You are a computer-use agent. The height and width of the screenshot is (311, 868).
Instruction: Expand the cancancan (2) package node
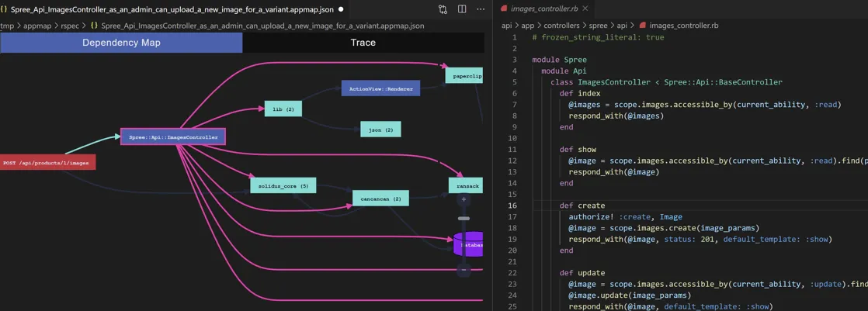pos(381,198)
